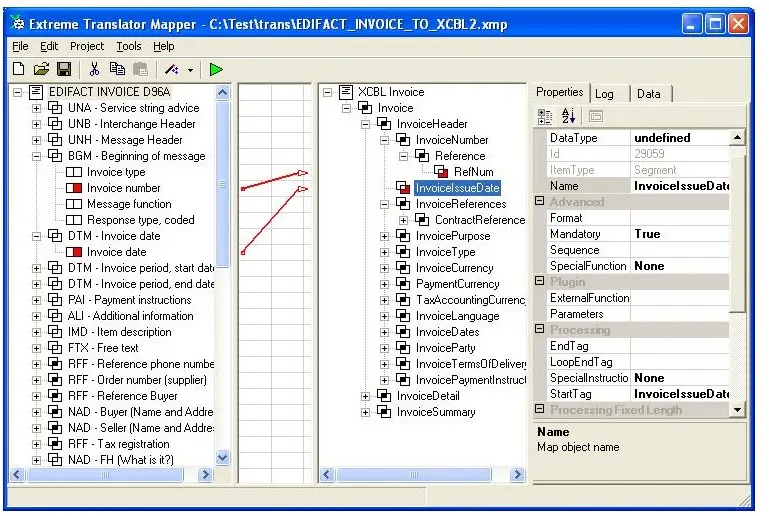
Task: Click the red field icon beside Invoice date
Action: click(74, 252)
